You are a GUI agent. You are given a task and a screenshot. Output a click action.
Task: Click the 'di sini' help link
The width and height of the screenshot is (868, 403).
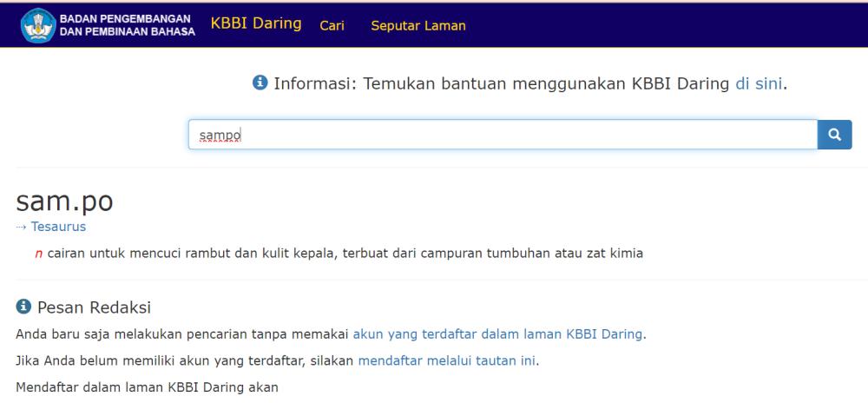(759, 83)
